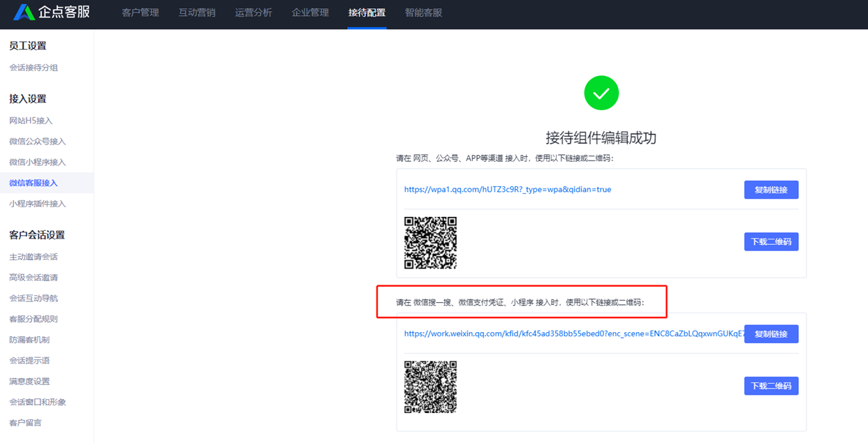Open 小程序插件接入 in the sidebar
The image size is (868, 443).
[38, 204]
